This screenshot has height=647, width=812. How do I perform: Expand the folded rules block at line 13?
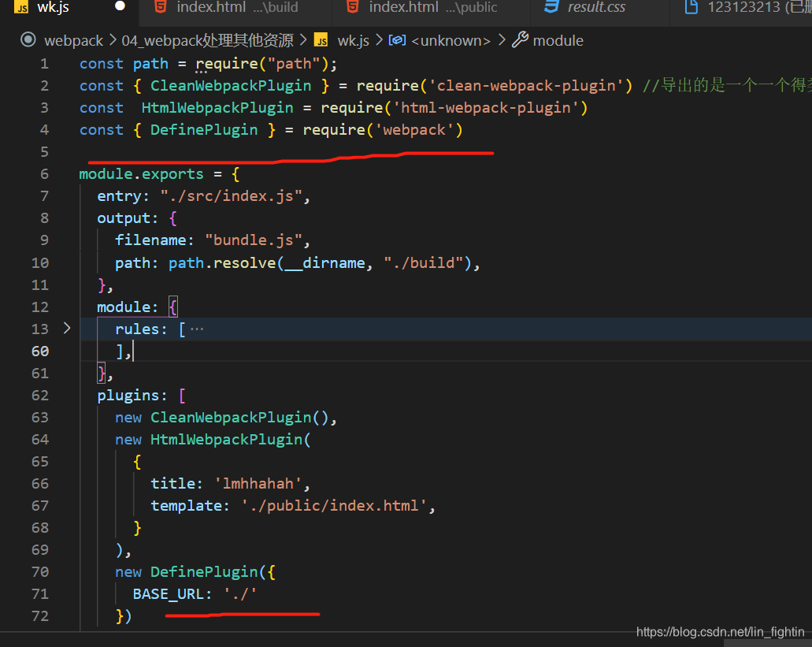[x=67, y=329]
